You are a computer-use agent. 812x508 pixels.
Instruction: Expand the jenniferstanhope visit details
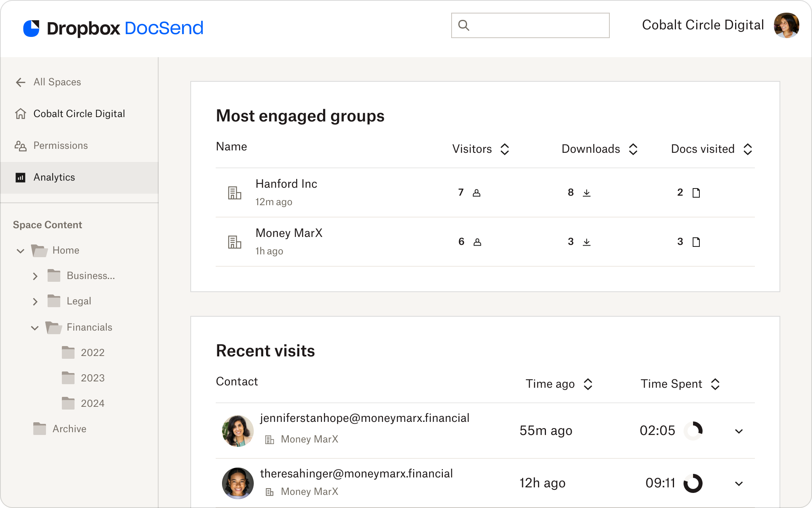[x=738, y=430]
